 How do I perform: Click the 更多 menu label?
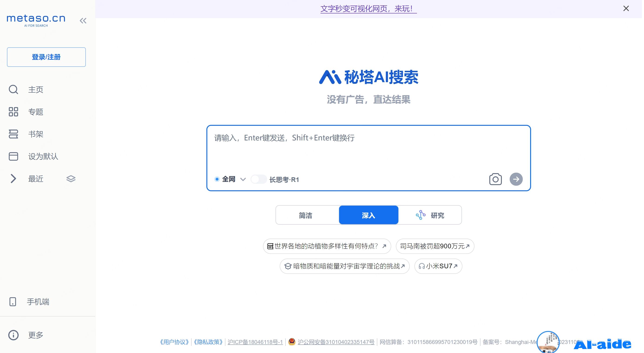tap(36, 335)
